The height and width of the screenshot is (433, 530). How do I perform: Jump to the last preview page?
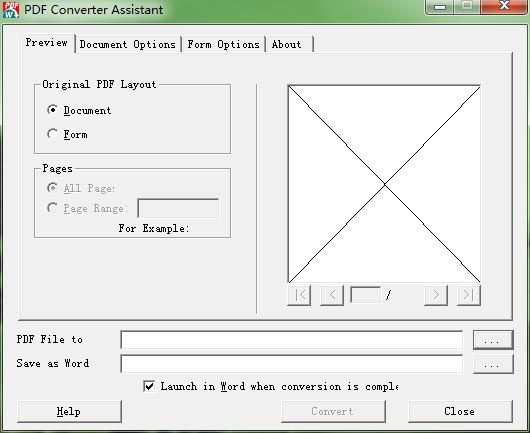tap(469, 295)
